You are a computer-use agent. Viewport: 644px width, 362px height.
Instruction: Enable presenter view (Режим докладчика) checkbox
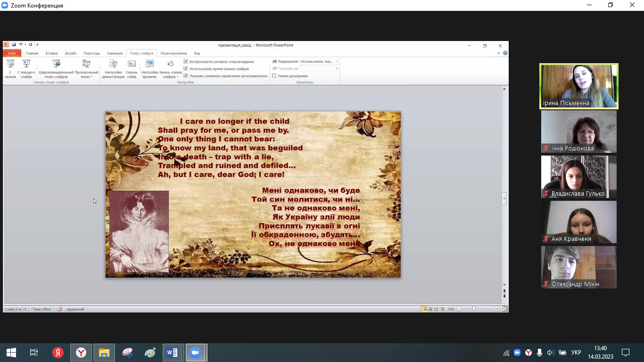click(274, 76)
